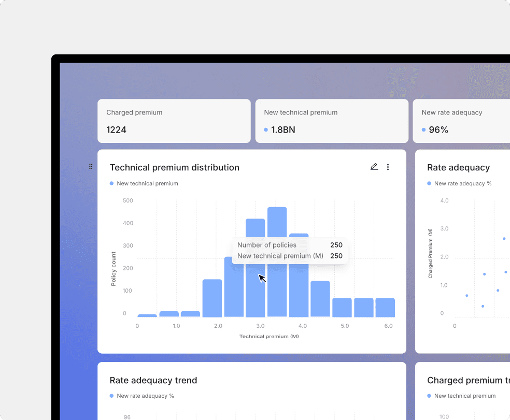This screenshot has height=420, width=510.
Task: Click the 'New technical premium (M)' tooltip row
Action: (x=290, y=256)
